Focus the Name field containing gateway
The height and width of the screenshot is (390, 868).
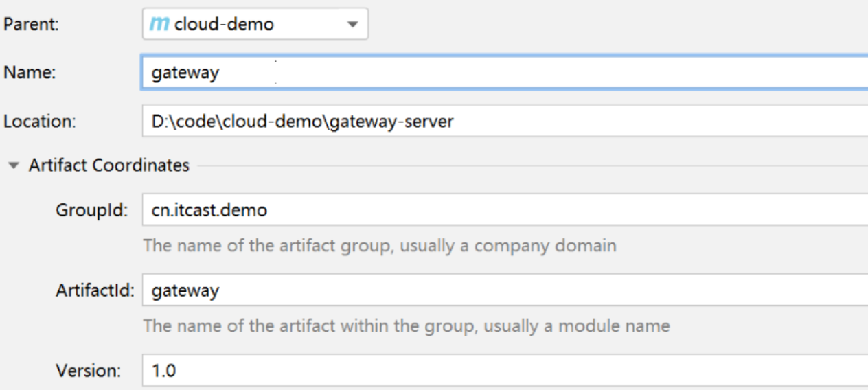[x=481, y=73]
